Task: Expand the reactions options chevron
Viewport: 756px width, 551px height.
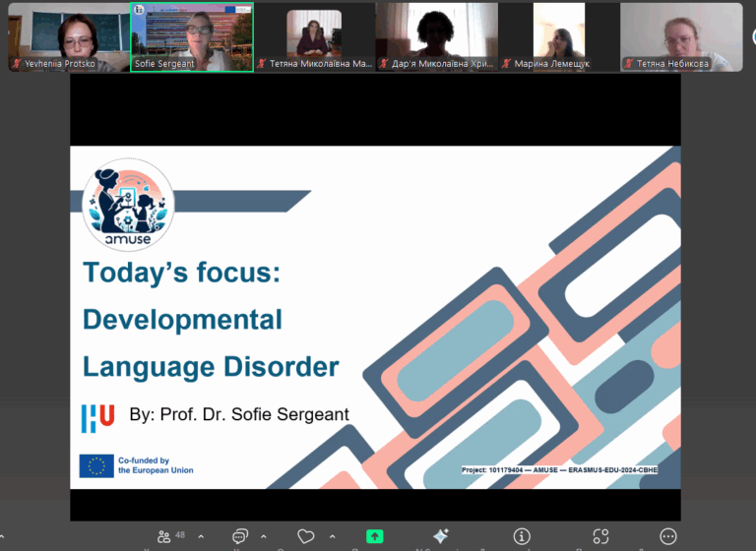Action: (332, 536)
